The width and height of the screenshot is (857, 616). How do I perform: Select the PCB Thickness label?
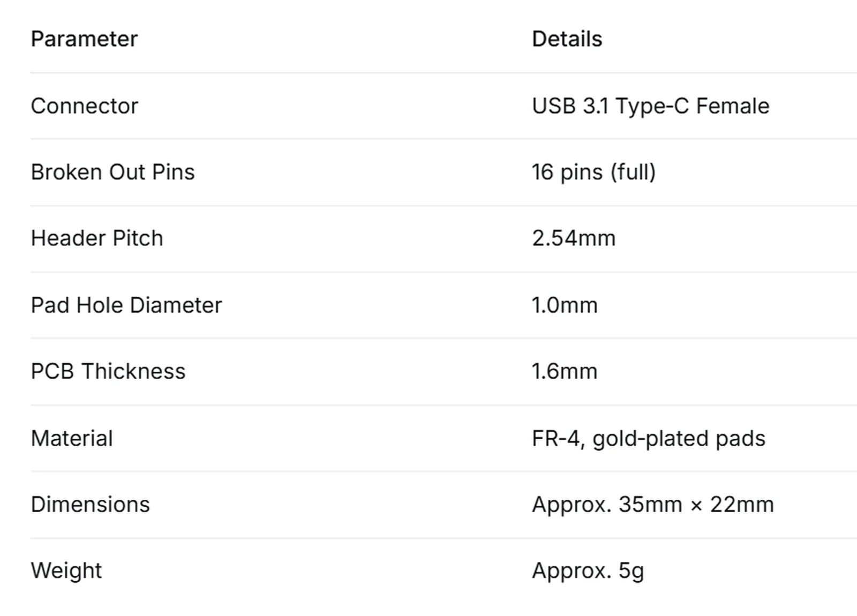coord(108,371)
